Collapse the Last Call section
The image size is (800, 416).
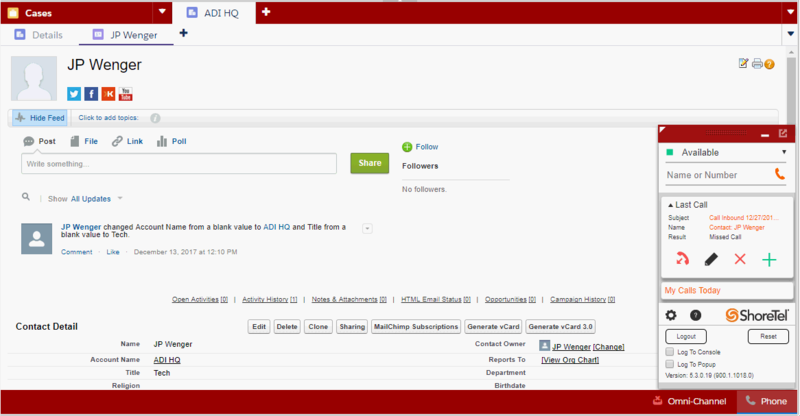coord(670,205)
